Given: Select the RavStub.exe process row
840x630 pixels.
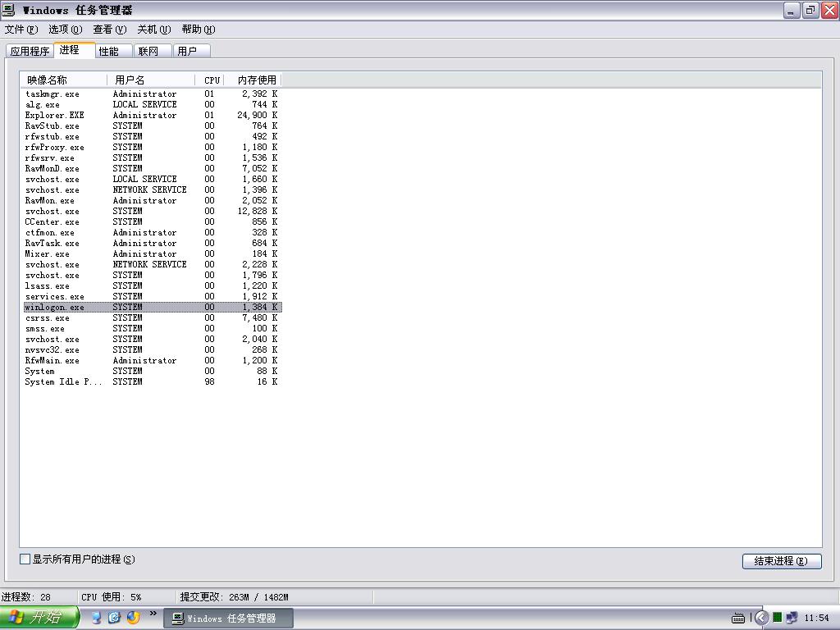Looking at the screenshot, I should pyautogui.click(x=152, y=126).
